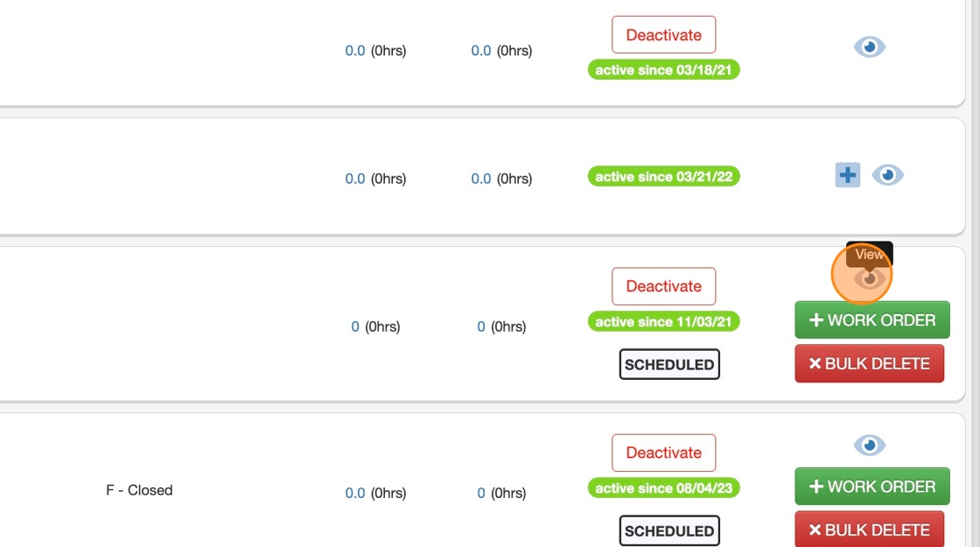Click the blue plus icon in 03/21/22 row
The width and height of the screenshot is (980, 547).
tap(847, 175)
